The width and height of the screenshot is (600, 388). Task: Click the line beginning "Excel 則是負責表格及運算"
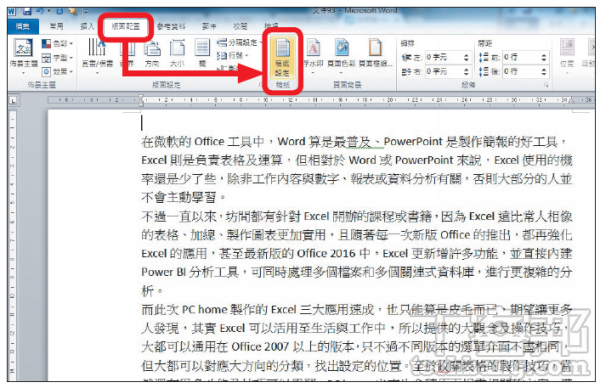click(357, 160)
